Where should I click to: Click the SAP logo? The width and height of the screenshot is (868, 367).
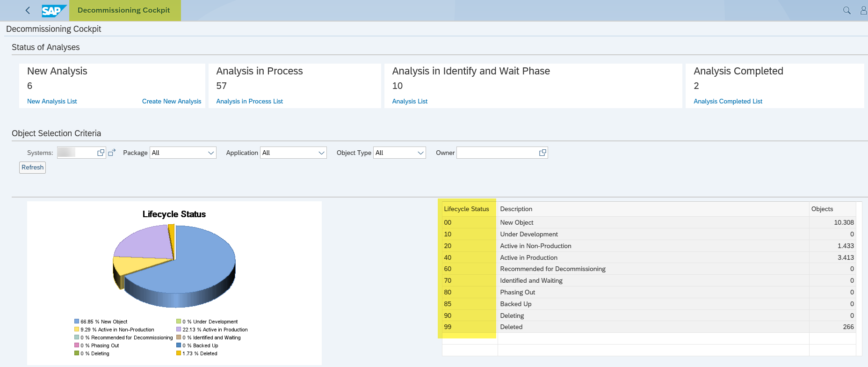(54, 10)
